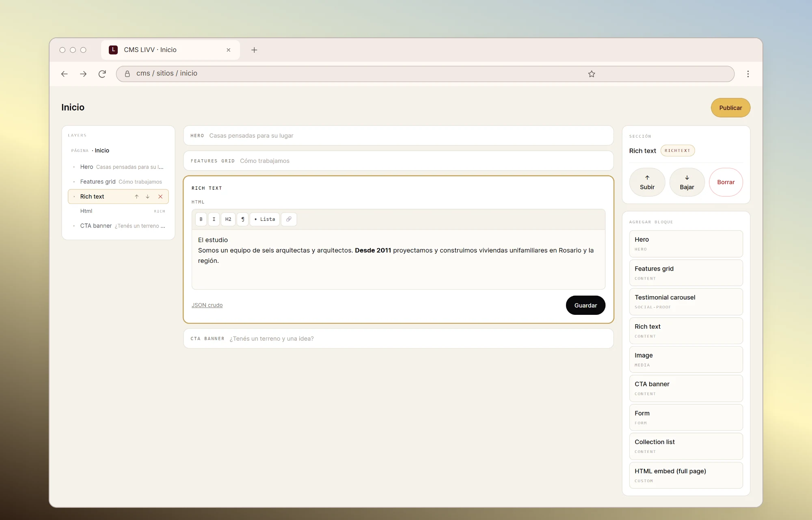812x520 pixels.
Task: Add a Hero block
Action: tap(686, 244)
